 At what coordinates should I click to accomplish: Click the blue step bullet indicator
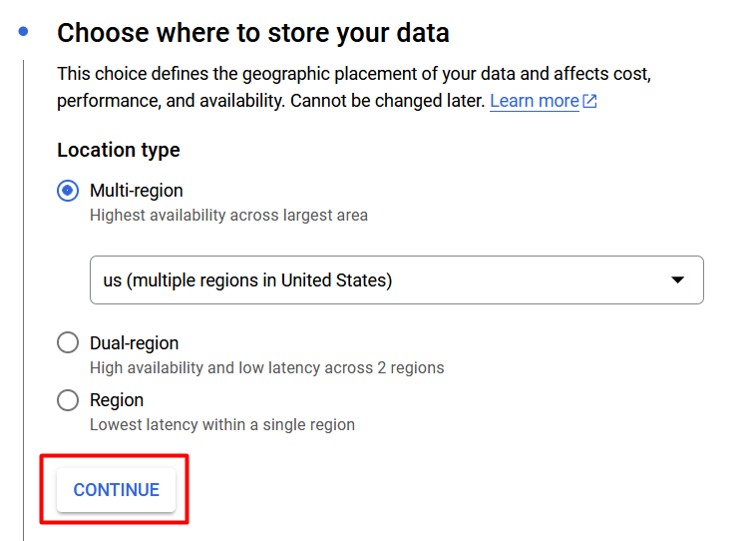pyautogui.click(x=23, y=32)
